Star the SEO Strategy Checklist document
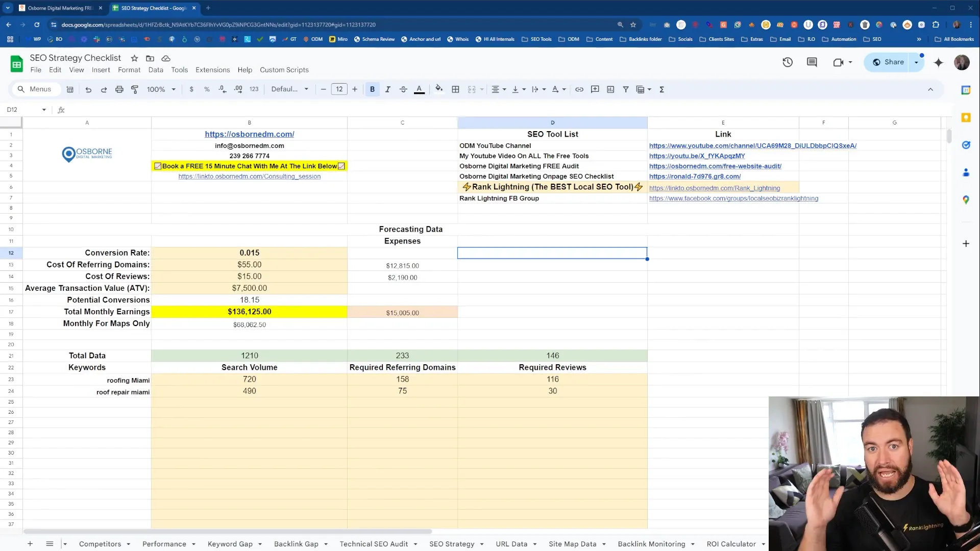The width and height of the screenshot is (980, 551). point(134,58)
